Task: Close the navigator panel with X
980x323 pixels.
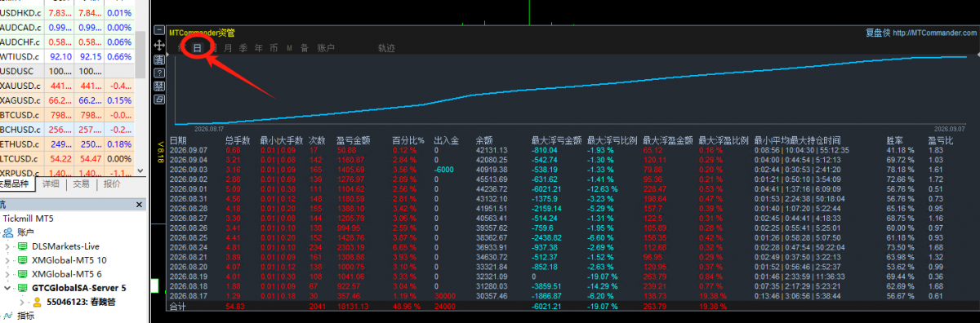Action: (140, 205)
